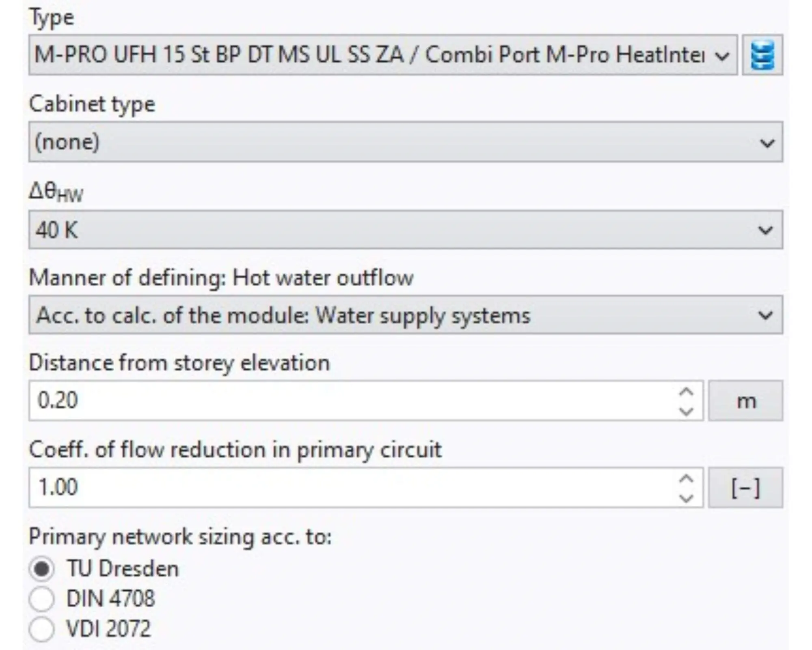Screen dimensions: 812x650
Task: Select the TU Dresden radio button
Action: (x=41, y=568)
